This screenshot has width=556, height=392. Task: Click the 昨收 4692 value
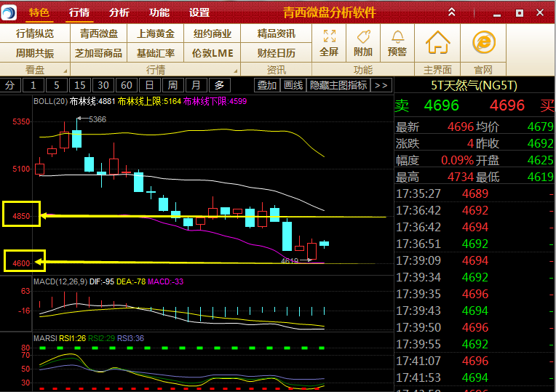tap(541, 143)
